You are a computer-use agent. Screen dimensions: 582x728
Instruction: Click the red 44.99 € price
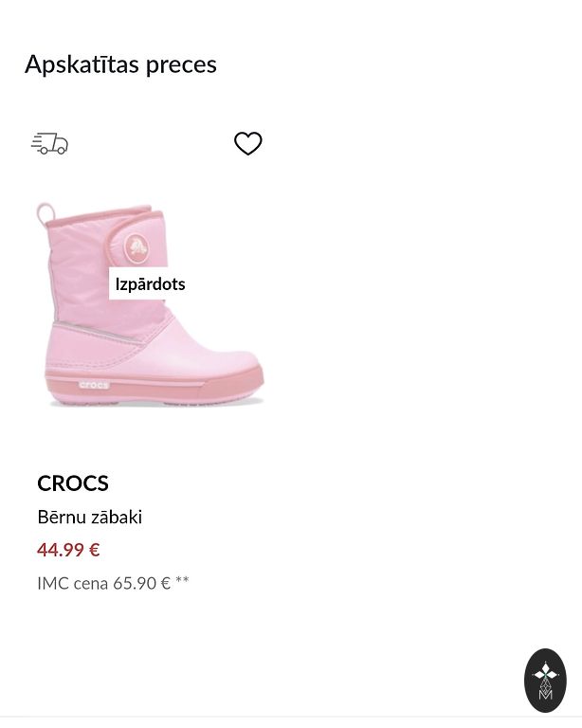click(68, 550)
